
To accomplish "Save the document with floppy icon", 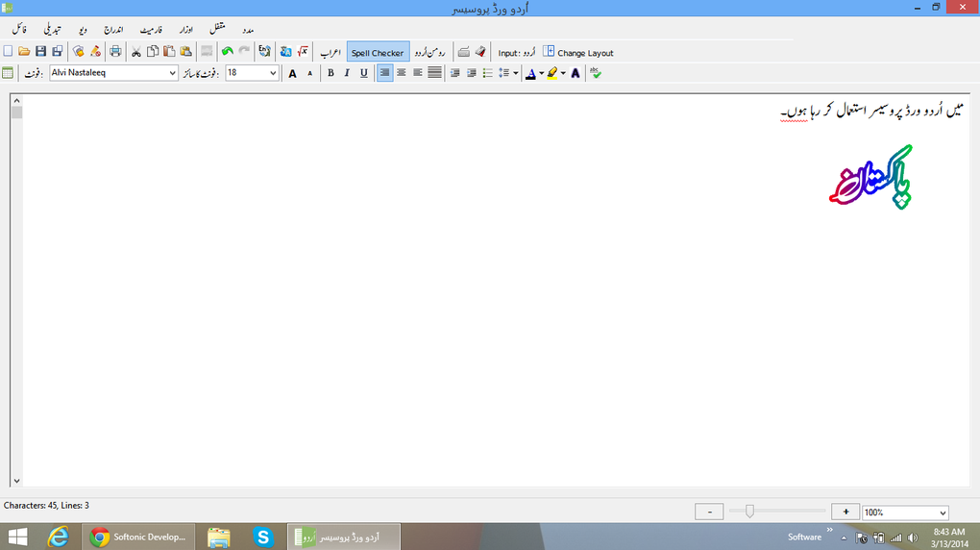I will pos(40,51).
